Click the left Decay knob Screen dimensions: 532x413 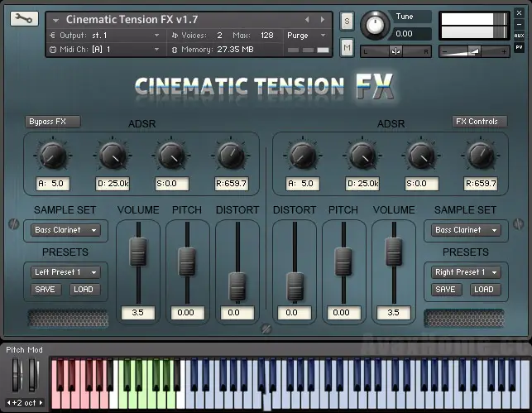[x=113, y=156]
